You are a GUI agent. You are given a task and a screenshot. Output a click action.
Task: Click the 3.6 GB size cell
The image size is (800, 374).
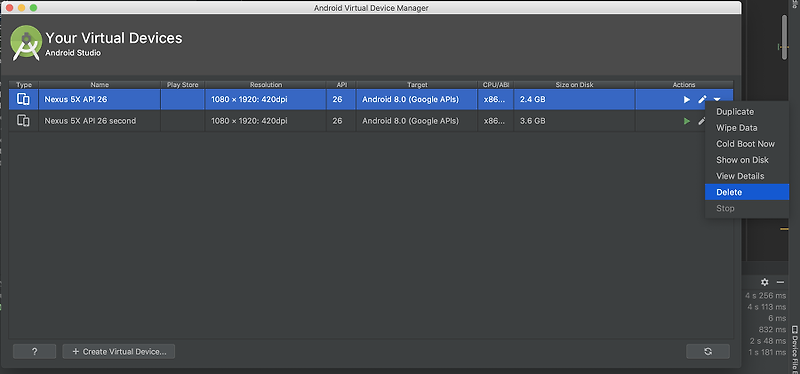coord(574,121)
